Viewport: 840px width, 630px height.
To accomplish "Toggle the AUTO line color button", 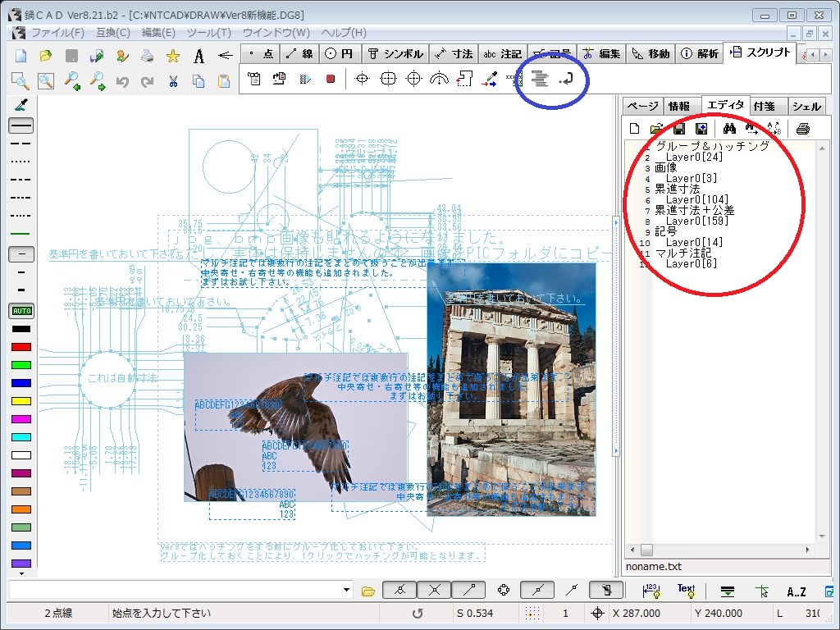I will 21,311.
